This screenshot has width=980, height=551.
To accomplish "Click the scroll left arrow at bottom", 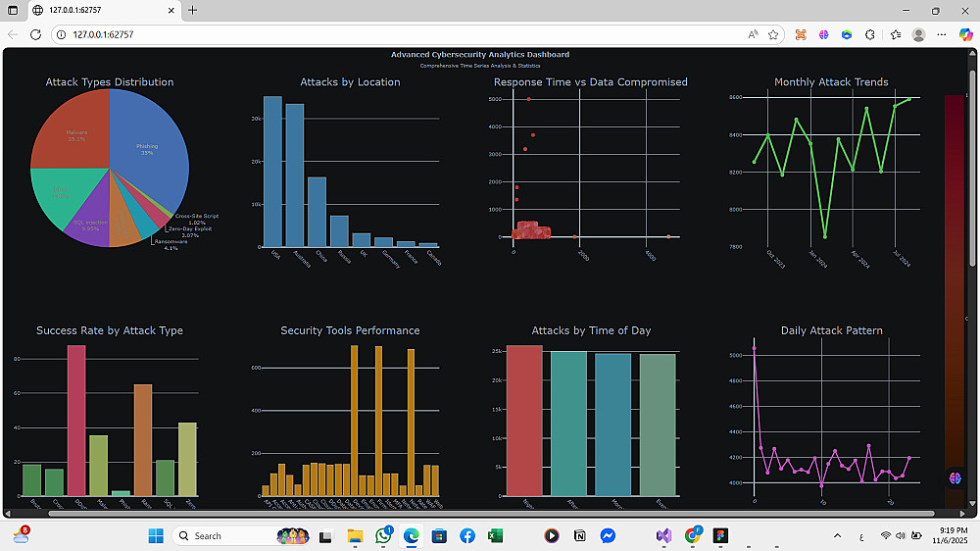I will click(8, 514).
